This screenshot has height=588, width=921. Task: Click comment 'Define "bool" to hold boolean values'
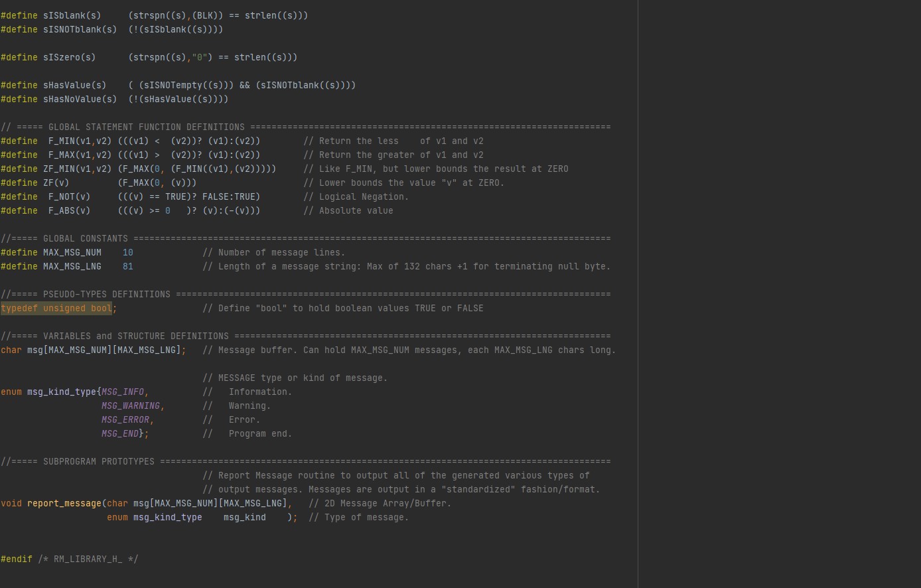[343, 309]
